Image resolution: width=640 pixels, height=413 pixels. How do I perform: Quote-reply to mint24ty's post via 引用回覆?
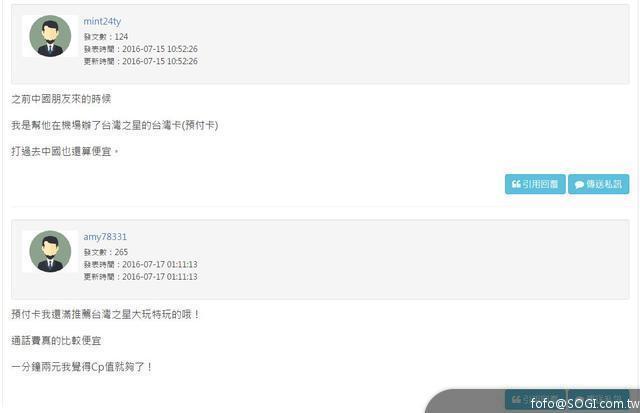pyautogui.click(x=535, y=184)
